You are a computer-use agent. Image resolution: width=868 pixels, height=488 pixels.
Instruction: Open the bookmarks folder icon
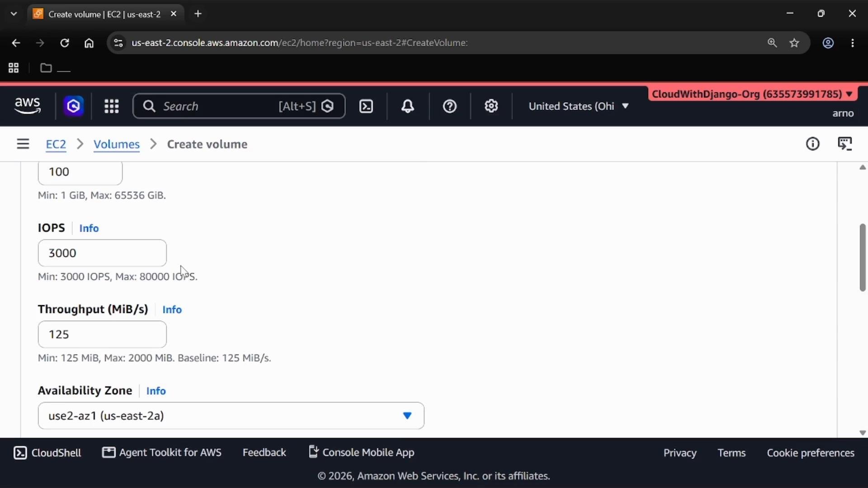[x=46, y=68]
